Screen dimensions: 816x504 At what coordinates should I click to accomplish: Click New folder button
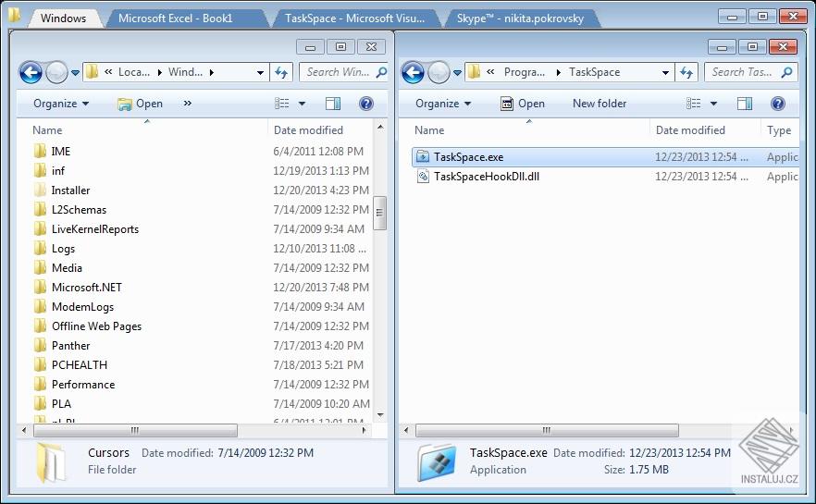click(600, 104)
